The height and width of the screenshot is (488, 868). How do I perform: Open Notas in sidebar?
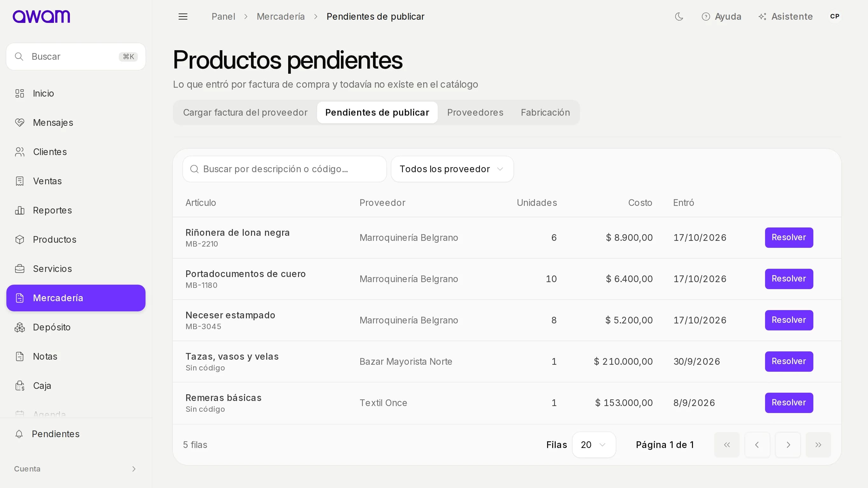pyautogui.click(x=76, y=356)
